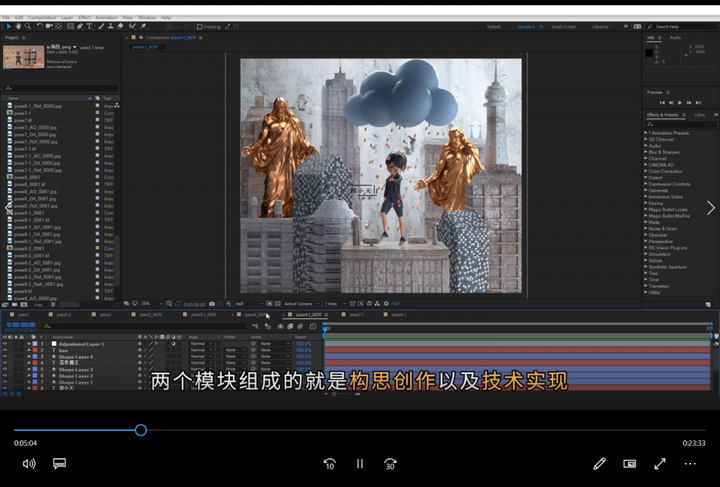
Task: Open the Active Camera view dropdown
Action: (x=300, y=303)
